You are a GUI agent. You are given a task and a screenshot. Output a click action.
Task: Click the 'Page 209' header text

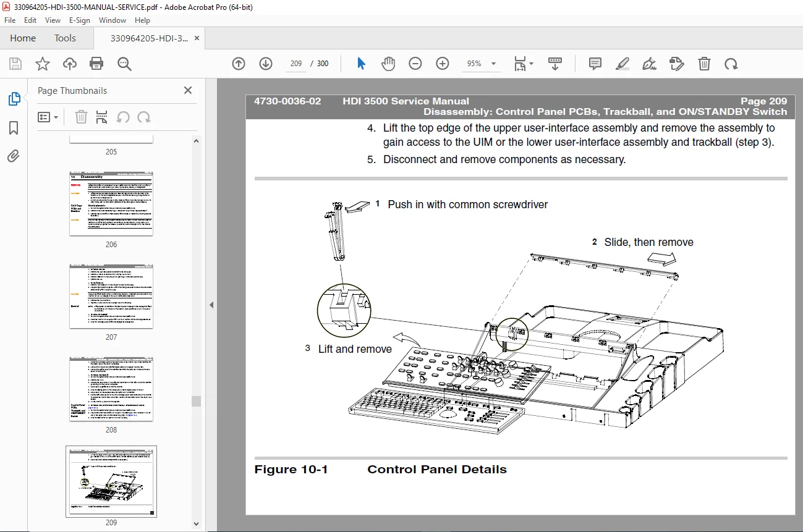[763, 101]
